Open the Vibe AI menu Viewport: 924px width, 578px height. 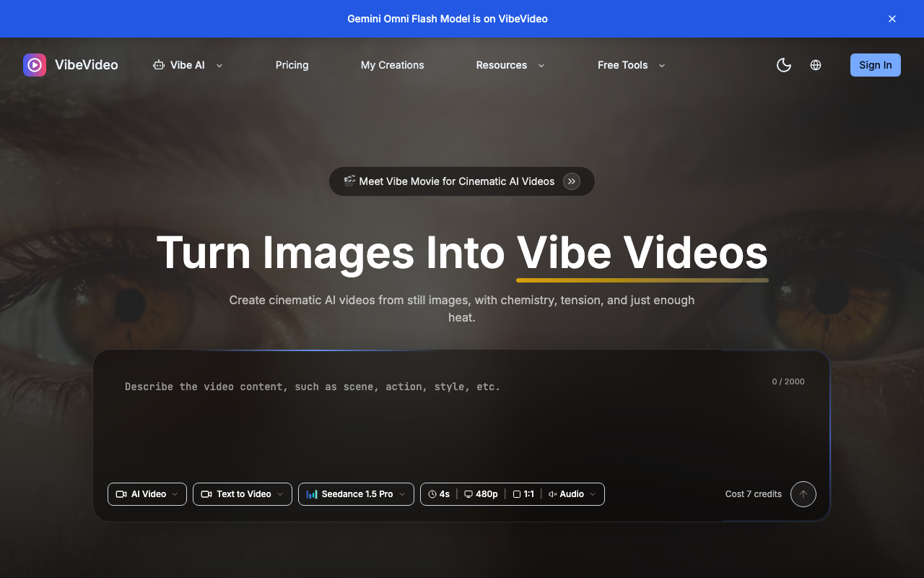pyautogui.click(x=188, y=65)
